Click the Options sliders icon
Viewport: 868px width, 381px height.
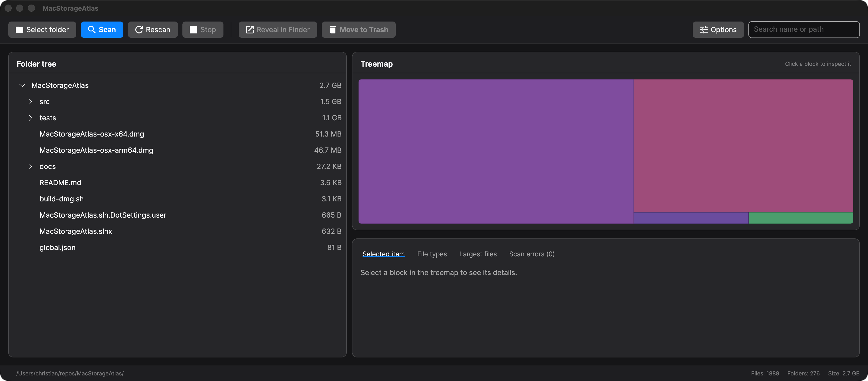coord(704,30)
